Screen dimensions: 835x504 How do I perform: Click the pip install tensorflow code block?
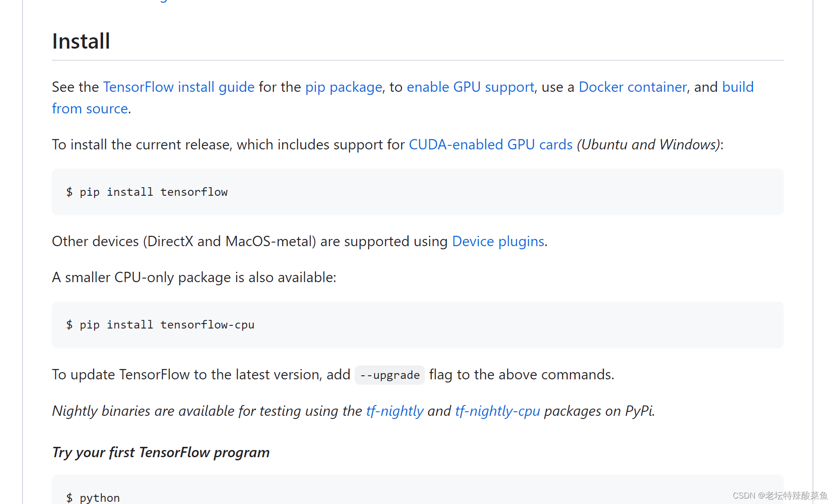click(418, 192)
